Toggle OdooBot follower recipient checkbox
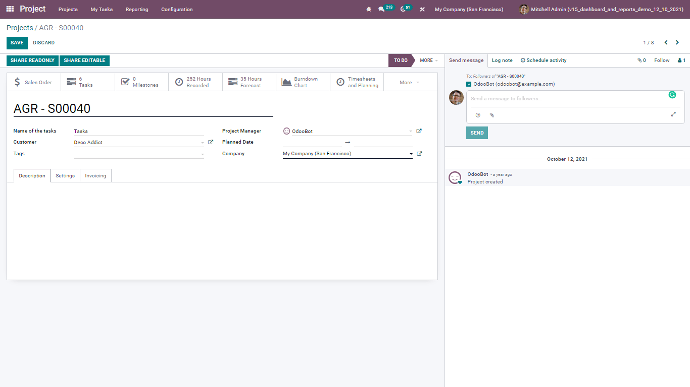Viewport: 690px width, 387px height. pos(469,84)
